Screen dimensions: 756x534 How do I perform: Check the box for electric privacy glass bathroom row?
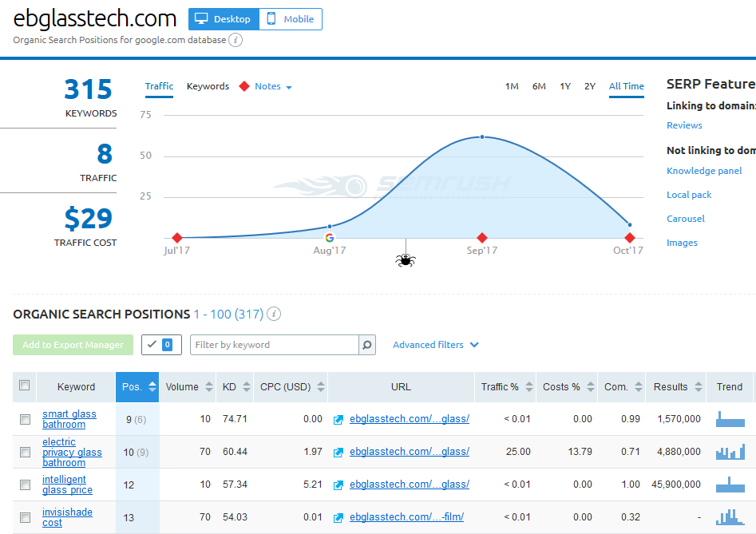(25, 452)
